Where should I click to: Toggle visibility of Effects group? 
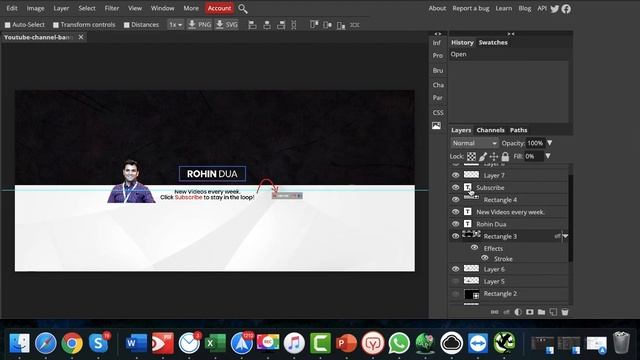tap(474, 247)
